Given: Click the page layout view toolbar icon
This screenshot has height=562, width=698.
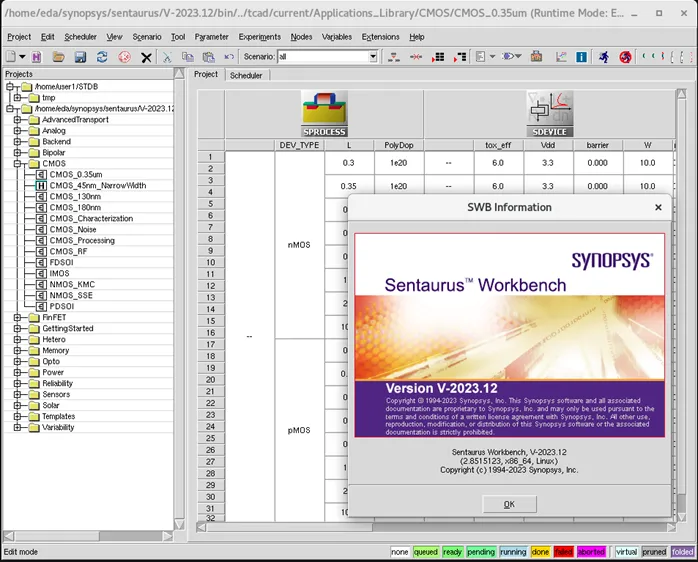Looking at the screenshot, I should coord(480,57).
